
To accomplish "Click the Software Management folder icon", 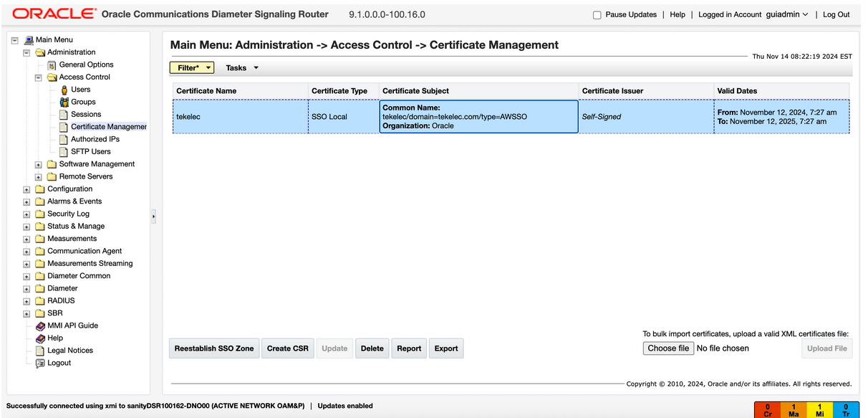I will tap(52, 164).
